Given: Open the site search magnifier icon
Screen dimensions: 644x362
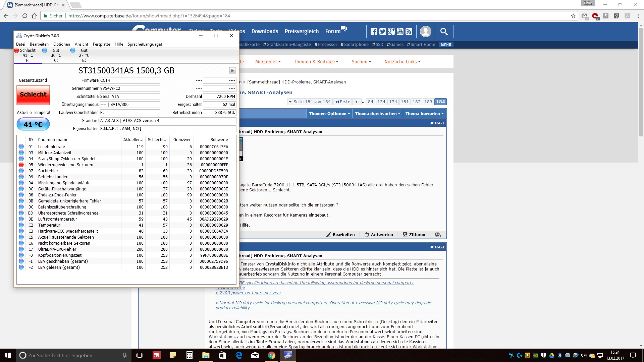Looking at the screenshot, I should point(444,32).
